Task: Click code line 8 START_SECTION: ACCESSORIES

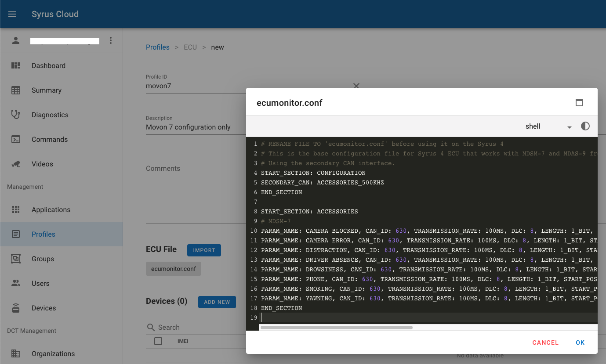Action: [x=309, y=211]
